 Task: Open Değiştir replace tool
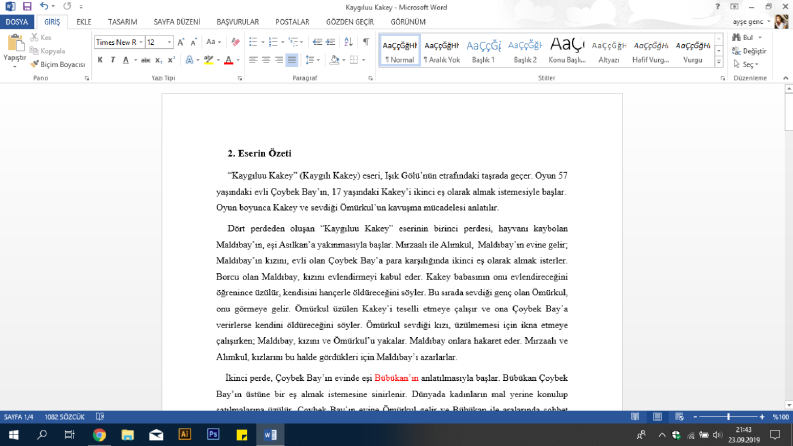point(749,51)
